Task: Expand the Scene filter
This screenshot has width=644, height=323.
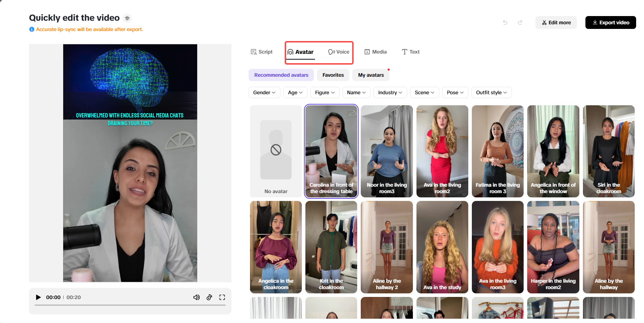Action: [424, 92]
